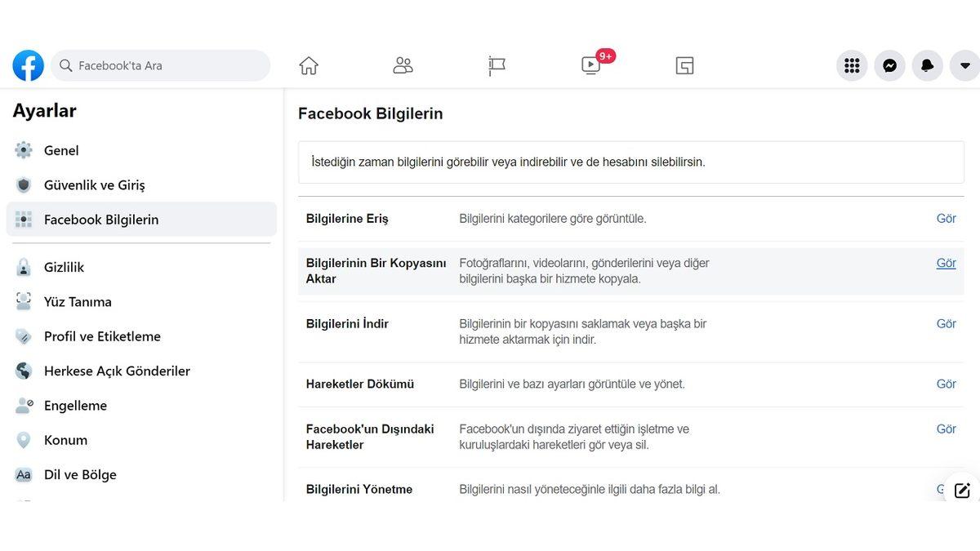Click the Pages flag icon
980x551 pixels.
point(497,65)
